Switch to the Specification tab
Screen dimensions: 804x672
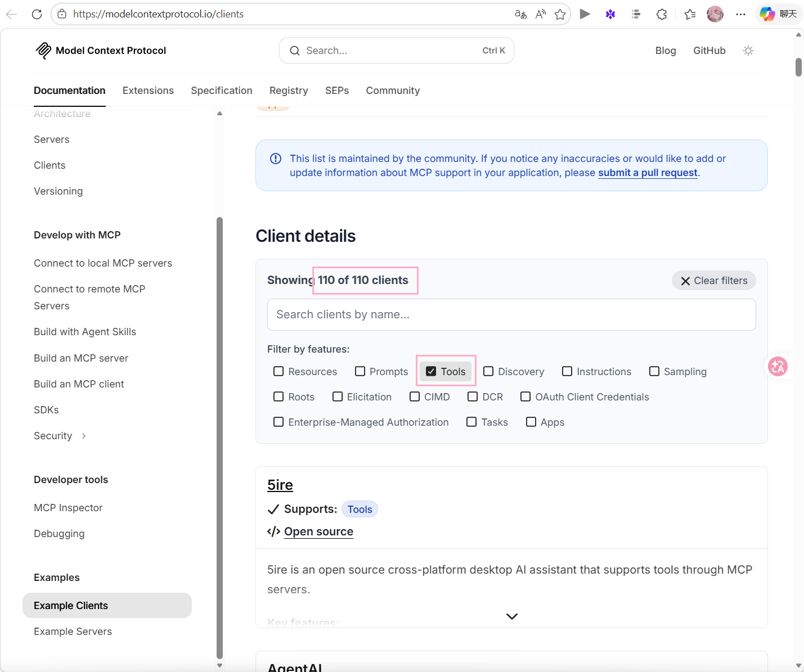click(x=221, y=91)
